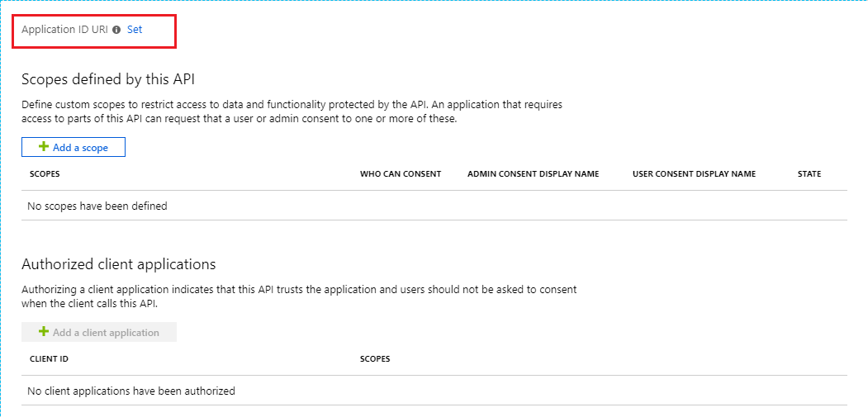Click the STATE column header
The height and width of the screenshot is (417, 868).
click(809, 174)
